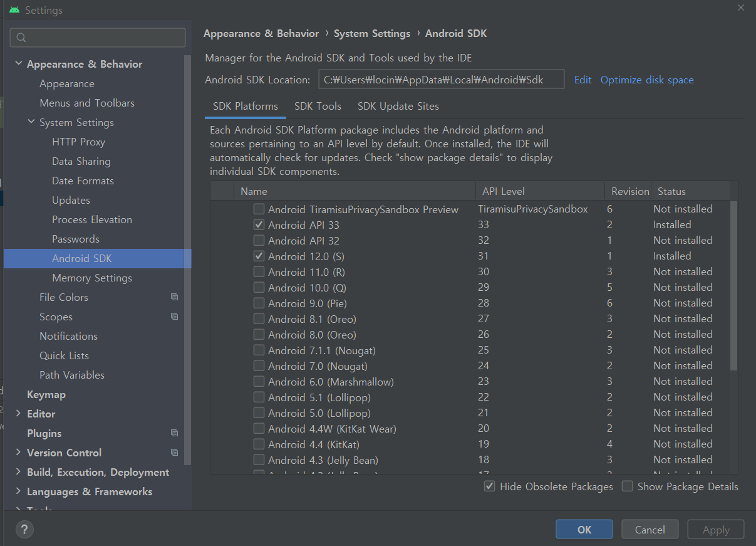Expand Build, Execution, Deployment node
The image size is (756, 546).
click(19, 472)
